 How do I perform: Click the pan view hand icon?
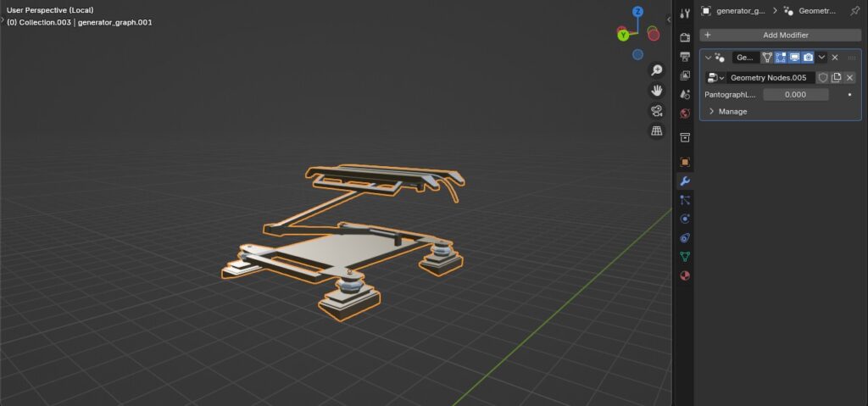click(x=657, y=90)
